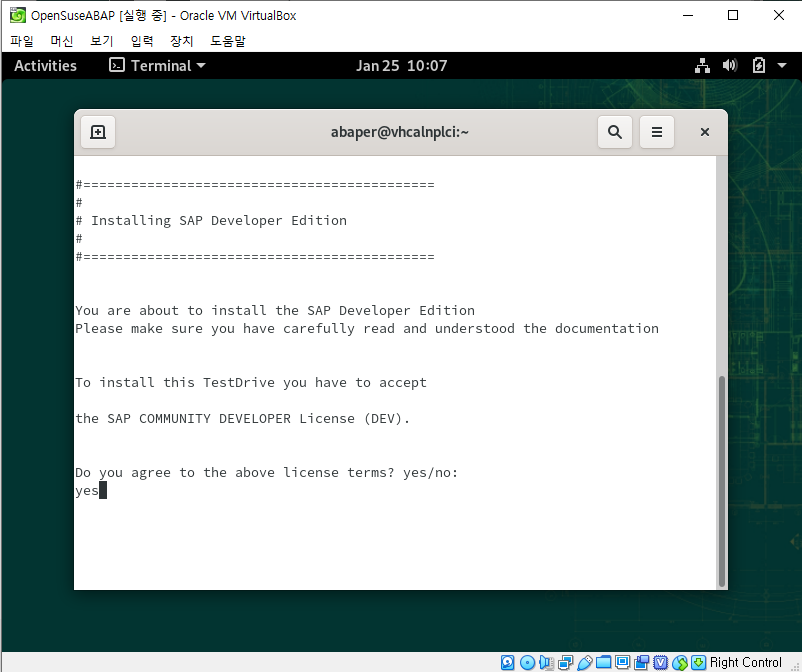Open the Jan 25 10:07 clock calendar
The height and width of the screenshot is (672, 802).
tap(402, 65)
